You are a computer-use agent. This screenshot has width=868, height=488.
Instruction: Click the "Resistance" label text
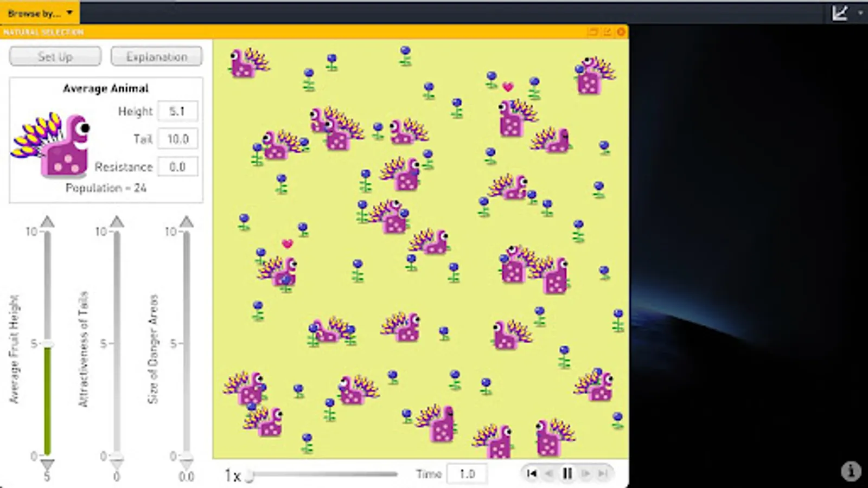124,166
